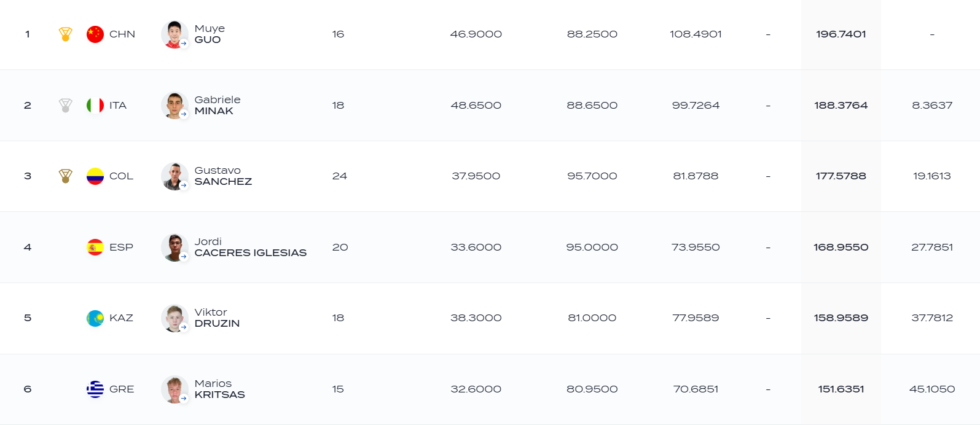Click the arrow badge on Viktor DRUZIN's photo
Image resolution: width=980 pixels, height=425 pixels.
pyautogui.click(x=184, y=327)
